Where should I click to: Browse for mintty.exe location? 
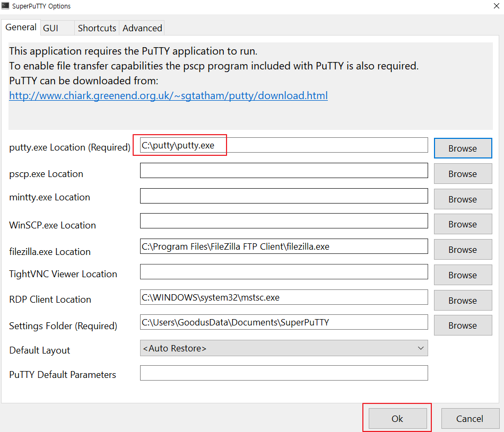pyautogui.click(x=463, y=199)
